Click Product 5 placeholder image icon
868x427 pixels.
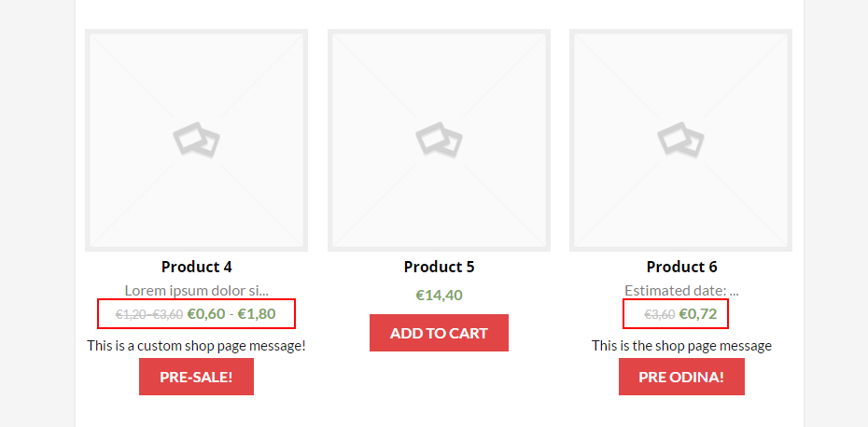point(439,141)
